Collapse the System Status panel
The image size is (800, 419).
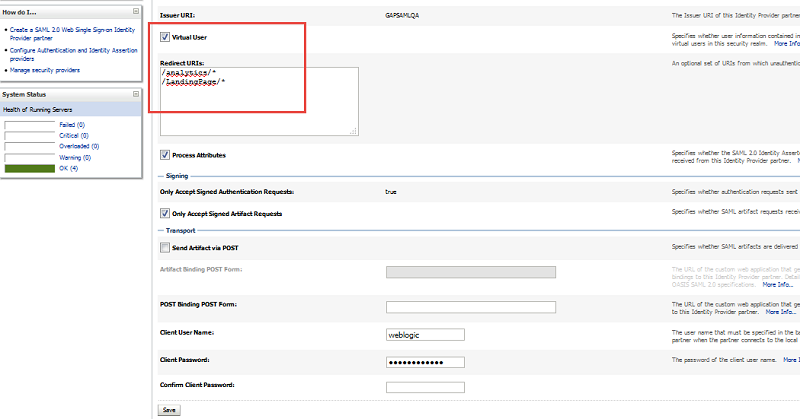coord(136,94)
